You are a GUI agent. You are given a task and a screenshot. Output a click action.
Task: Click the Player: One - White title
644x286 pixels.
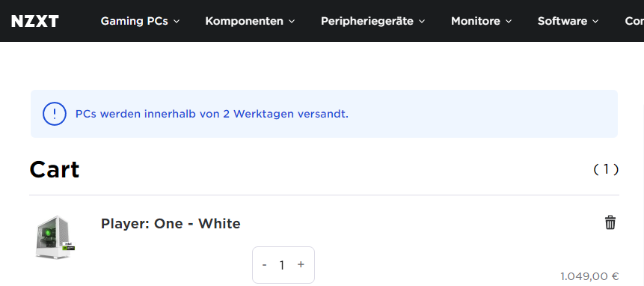(x=171, y=224)
